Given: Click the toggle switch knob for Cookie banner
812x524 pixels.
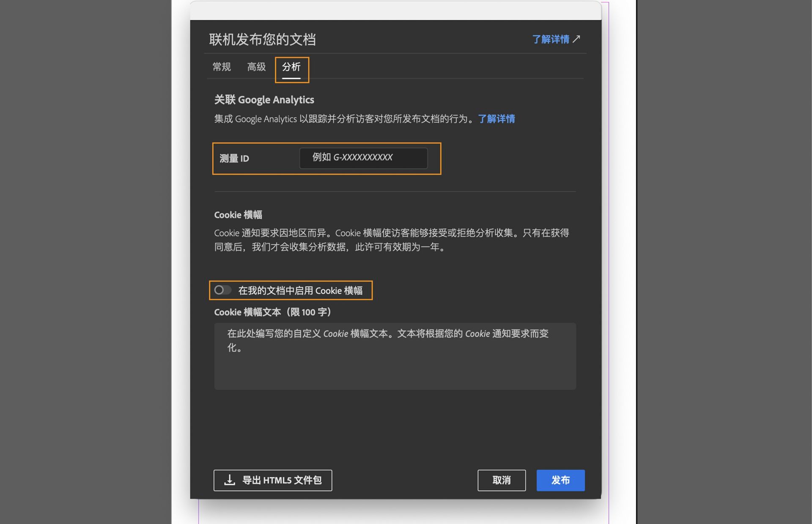Looking at the screenshot, I should coord(219,290).
